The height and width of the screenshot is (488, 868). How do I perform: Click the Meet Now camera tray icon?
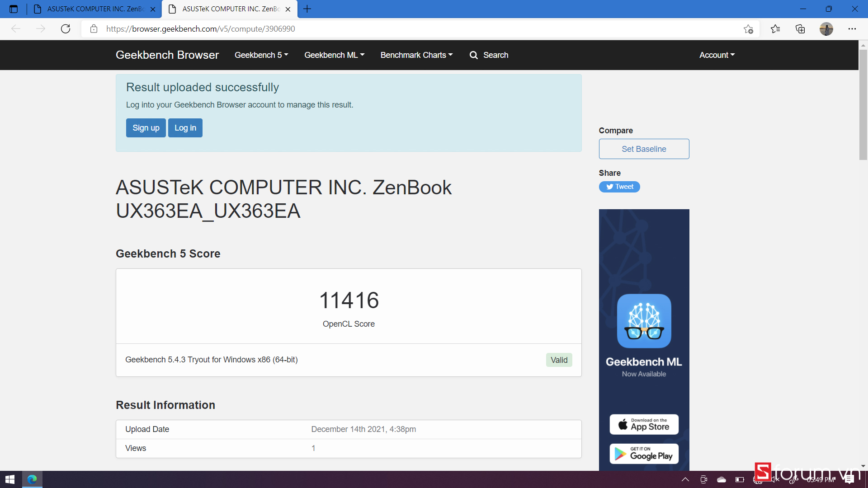(x=703, y=479)
